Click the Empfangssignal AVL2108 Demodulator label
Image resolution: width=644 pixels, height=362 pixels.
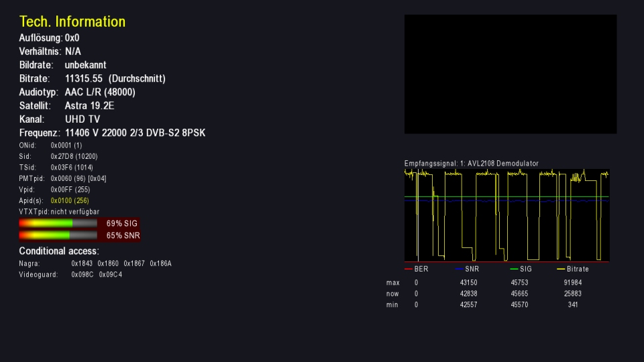(471, 164)
